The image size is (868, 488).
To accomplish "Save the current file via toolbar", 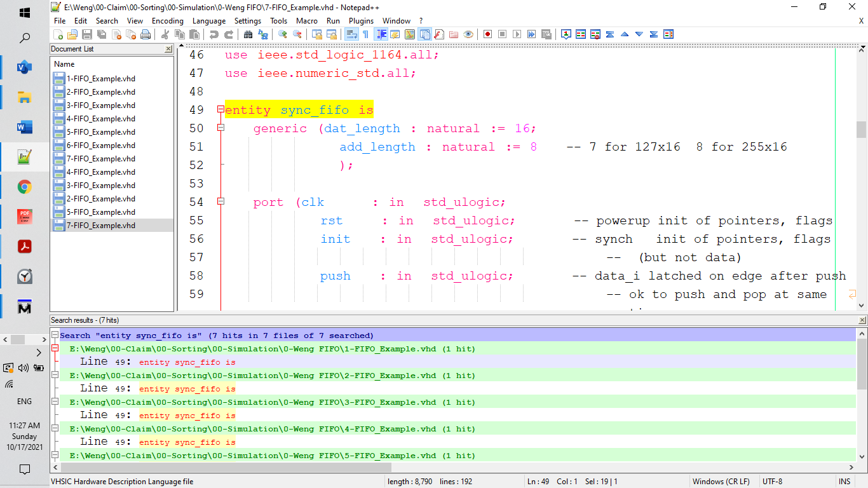I will pos(87,34).
